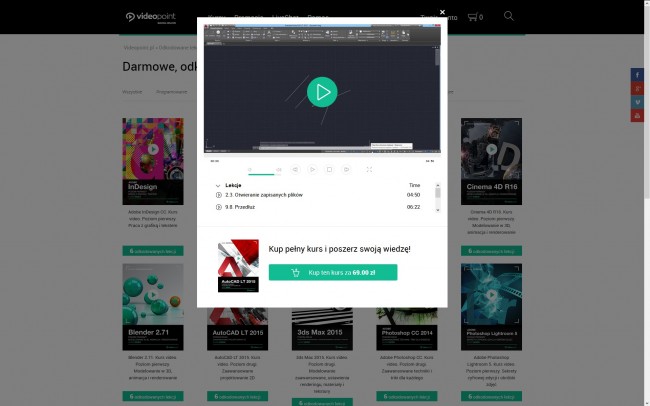
Task: Adjust the green volume slider
Action: [x=264, y=175]
